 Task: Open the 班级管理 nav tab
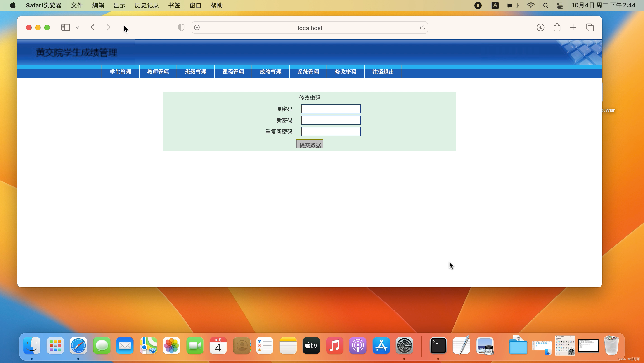(196, 72)
